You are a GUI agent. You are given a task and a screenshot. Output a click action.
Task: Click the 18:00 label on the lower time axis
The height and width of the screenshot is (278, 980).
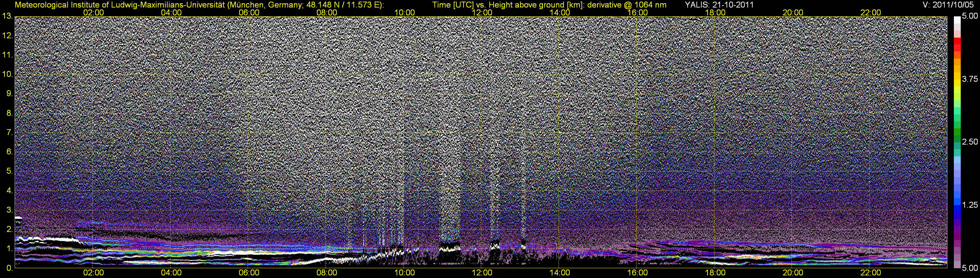[715, 273]
